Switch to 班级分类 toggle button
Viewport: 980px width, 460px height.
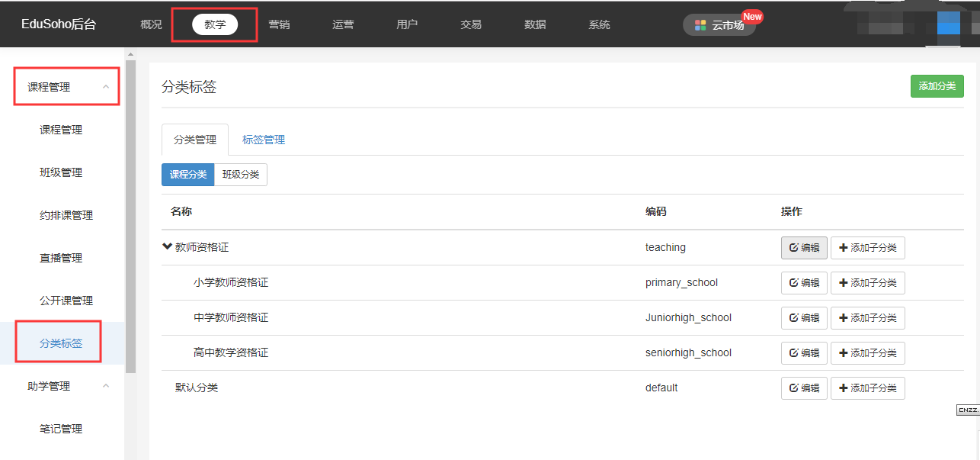point(240,175)
